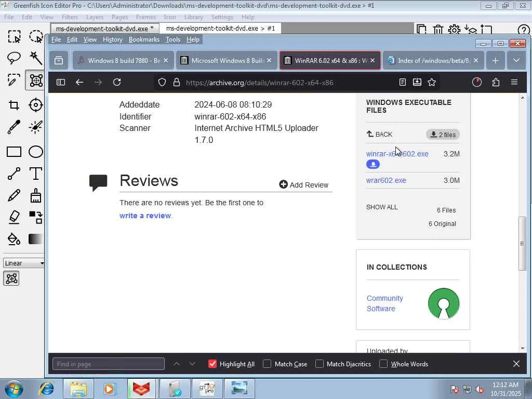Screen dimensions: 532x399
Task: Open the winrar-x64-602.exe file link
Action: (x=397, y=154)
